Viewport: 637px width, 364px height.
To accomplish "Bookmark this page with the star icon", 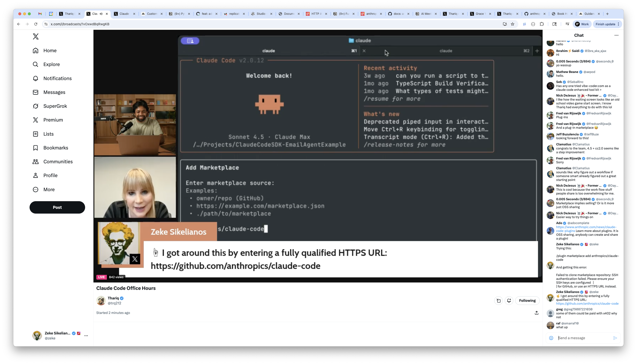I will (x=513, y=24).
